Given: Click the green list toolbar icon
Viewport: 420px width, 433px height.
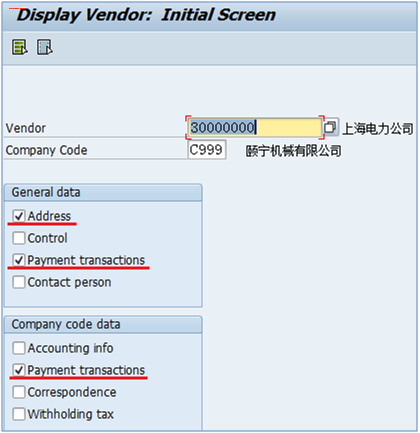Looking at the screenshot, I should tap(20, 47).
